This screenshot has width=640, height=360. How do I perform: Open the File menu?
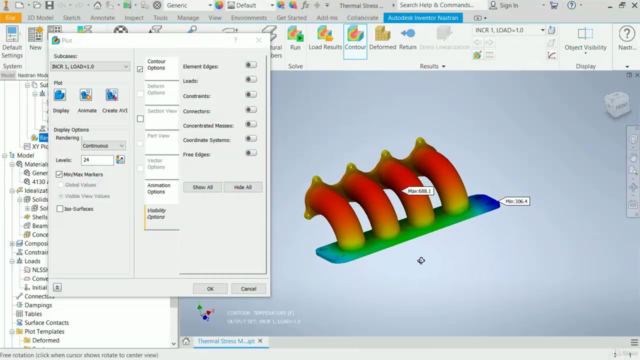click(x=11, y=18)
